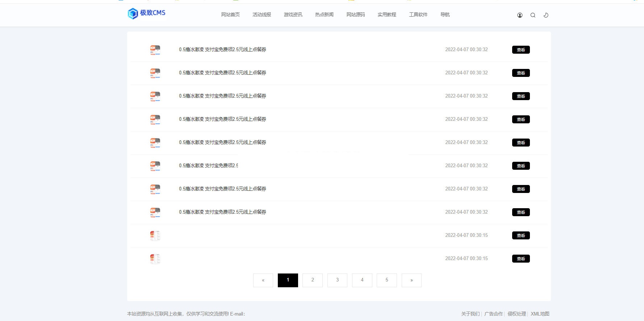
Task: Go to 活动线报 in navigation
Action: coord(262,15)
